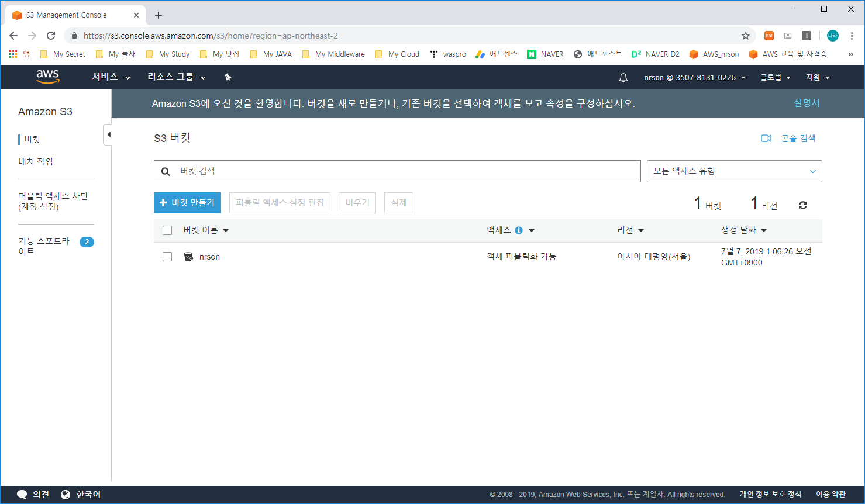Click the nrson bucket icon
Screen dimensions: 865x504
tap(188, 257)
